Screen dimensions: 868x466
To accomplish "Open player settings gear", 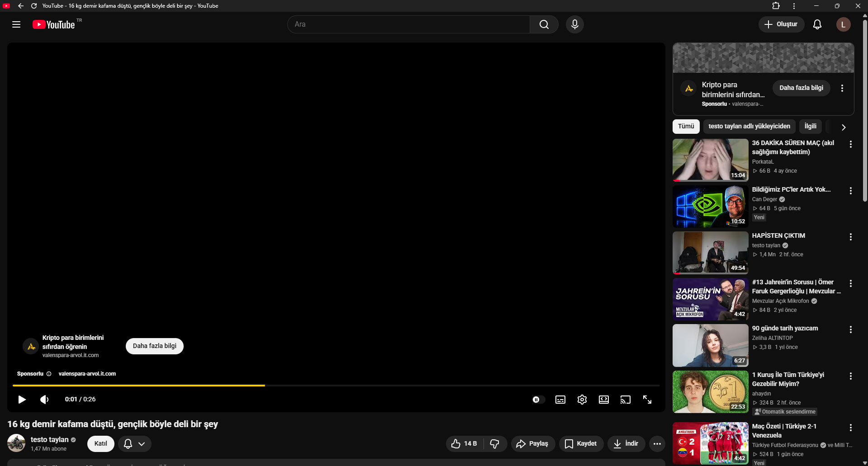I will 582,400.
